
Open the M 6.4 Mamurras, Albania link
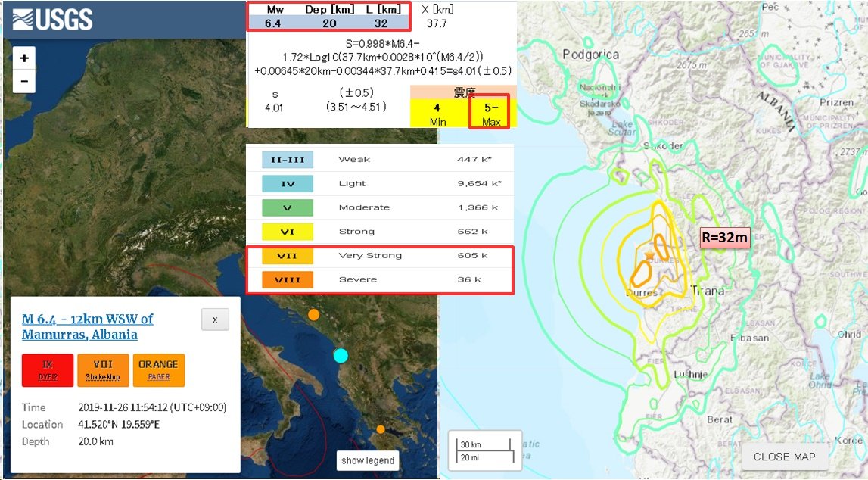tap(88, 326)
